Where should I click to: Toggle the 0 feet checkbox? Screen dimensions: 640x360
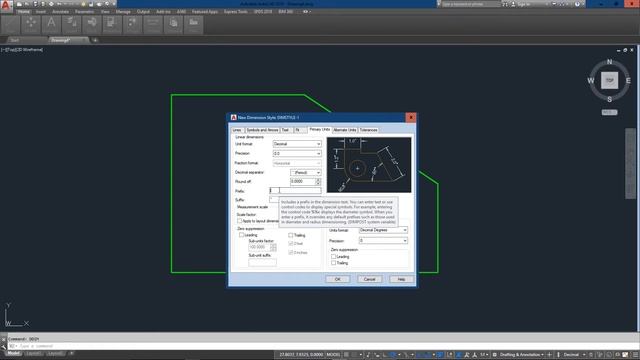click(x=291, y=244)
